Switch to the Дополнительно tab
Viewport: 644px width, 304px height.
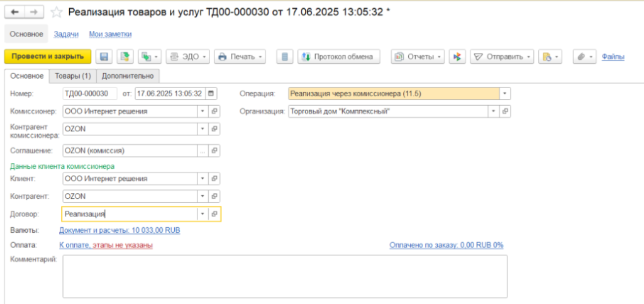[x=128, y=76]
